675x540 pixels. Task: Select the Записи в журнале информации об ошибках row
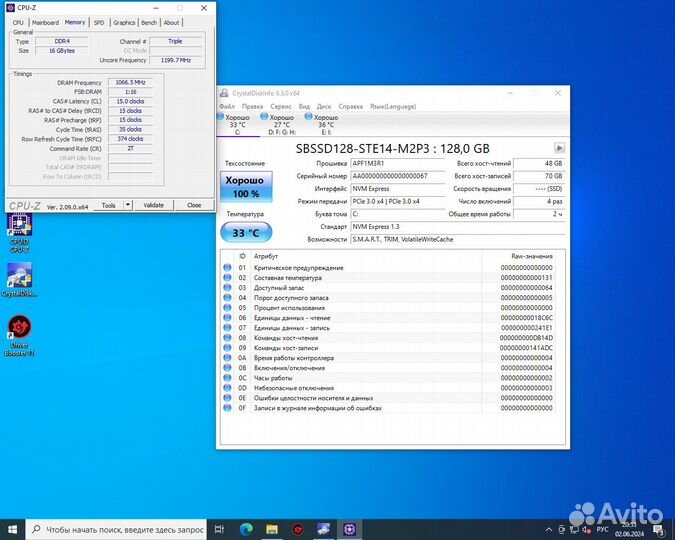point(388,408)
